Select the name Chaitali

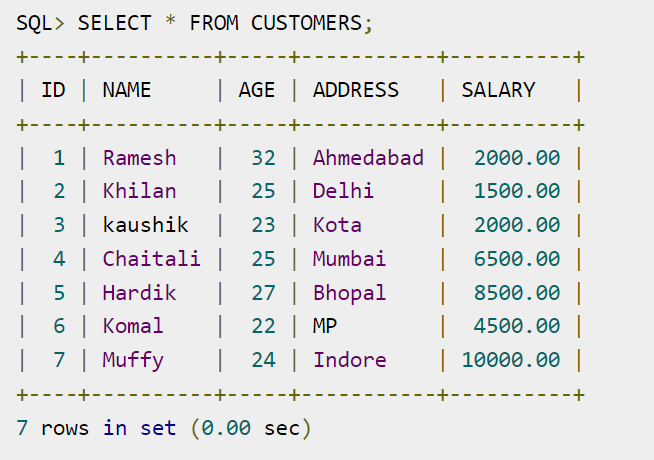[x=151, y=259]
